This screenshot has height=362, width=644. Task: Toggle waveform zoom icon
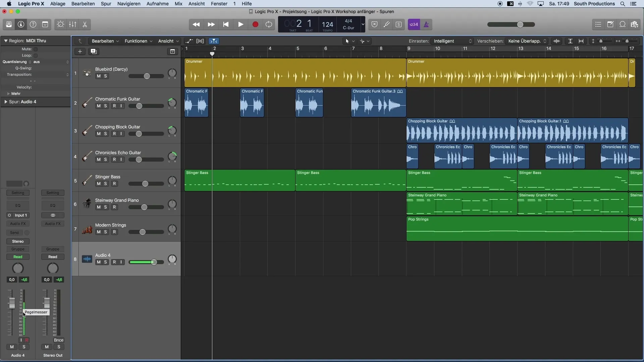point(557,41)
